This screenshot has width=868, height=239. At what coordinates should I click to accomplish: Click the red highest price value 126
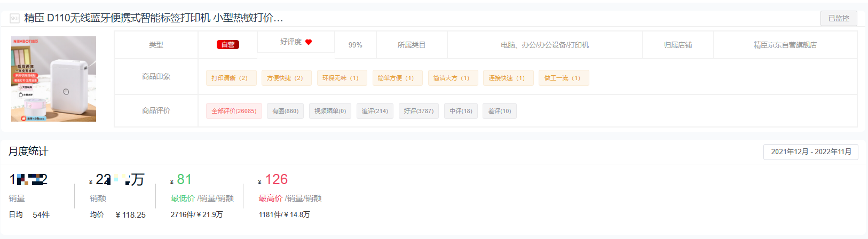277,179
